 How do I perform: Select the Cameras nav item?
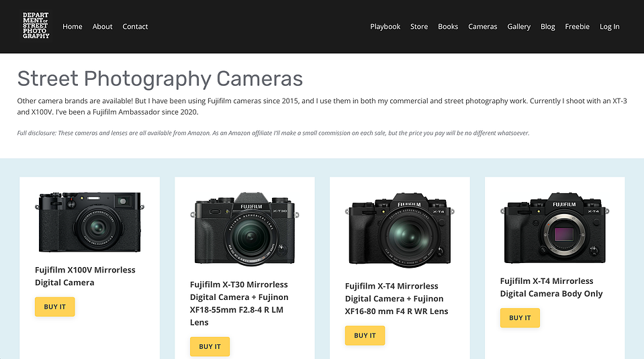pyautogui.click(x=483, y=27)
